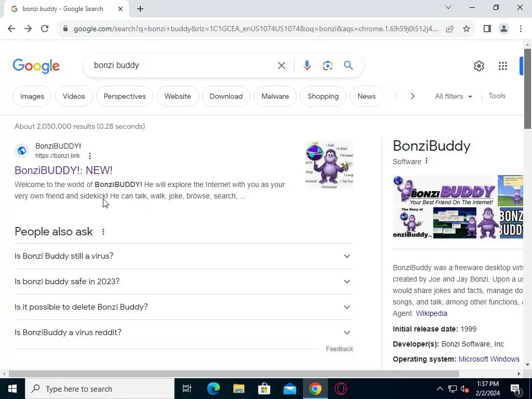Select the Perspectives filter
Viewport: 532px width, 399px height.
click(x=125, y=96)
